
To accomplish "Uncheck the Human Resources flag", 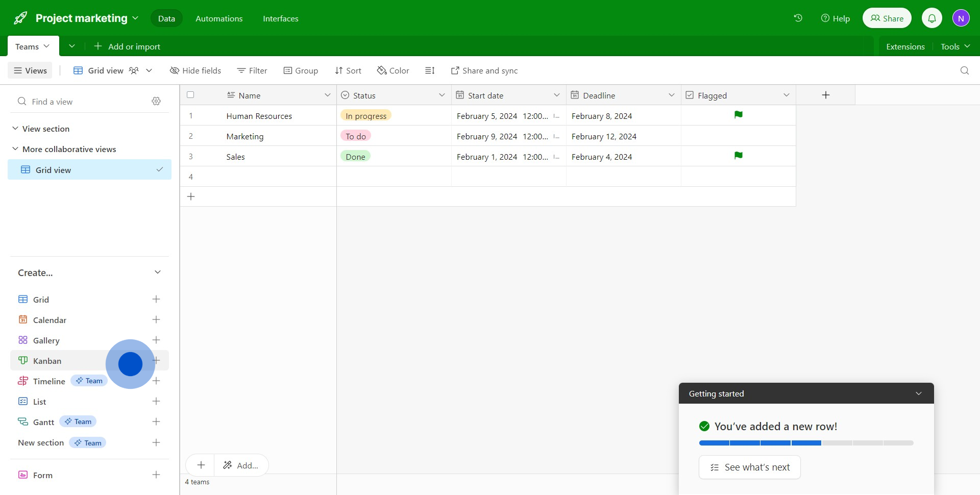I will tap(738, 115).
